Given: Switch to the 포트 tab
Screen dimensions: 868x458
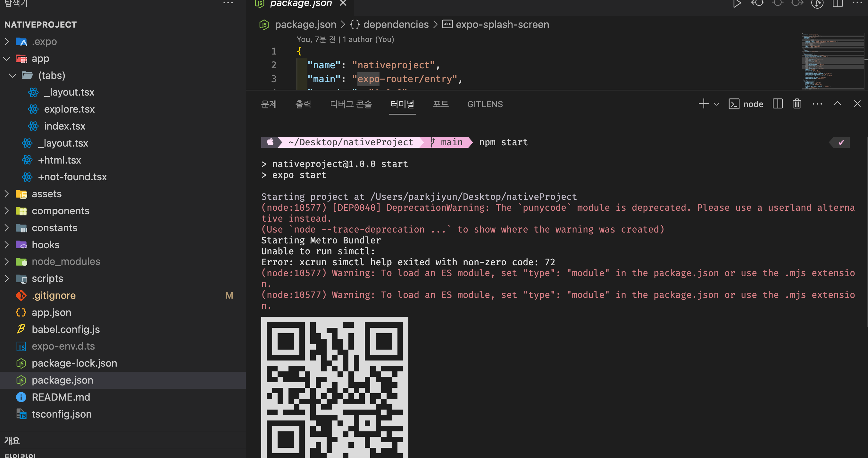Looking at the screenshot, I should [440, 104].
